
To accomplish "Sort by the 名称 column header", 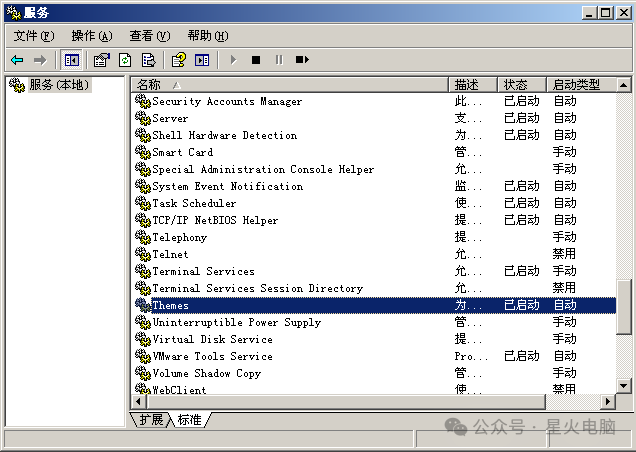I will coord(290,85).
